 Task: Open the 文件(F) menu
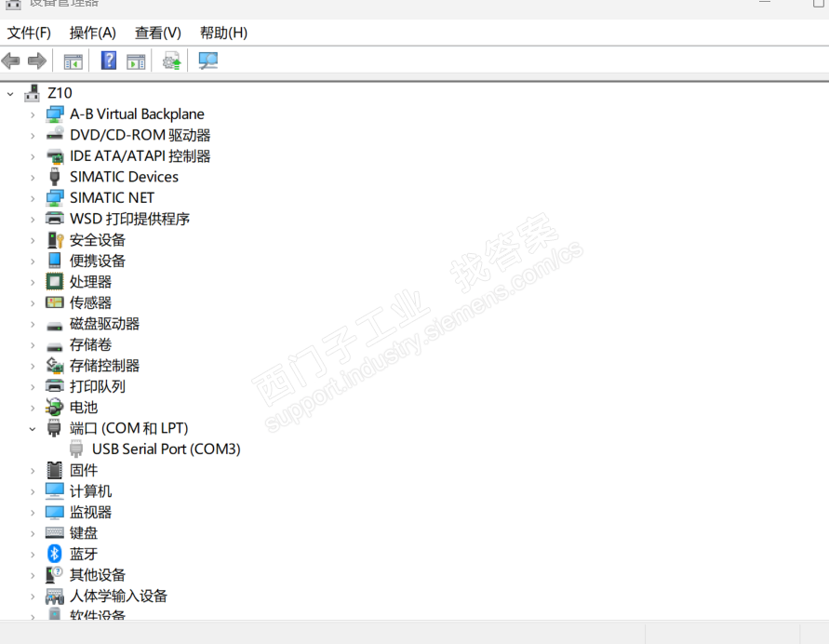coord(29,33)
